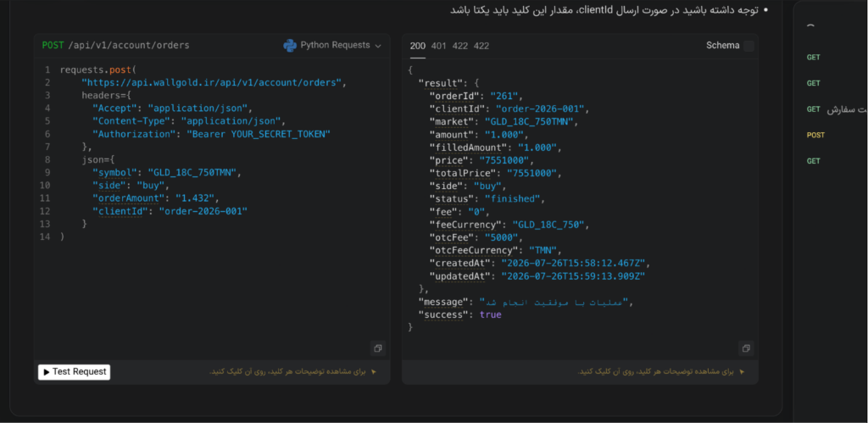Click the "updatedAt" key in response

pyautogui.click(x=460, y=276)
